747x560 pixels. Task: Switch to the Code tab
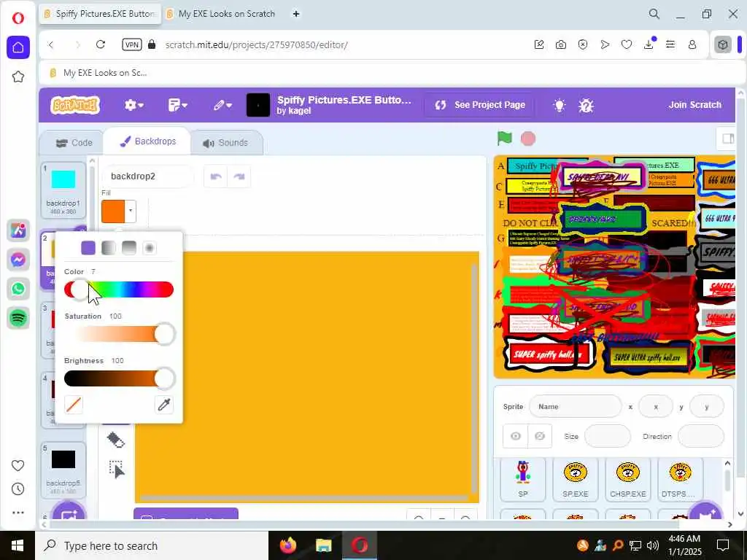[74, 142]
